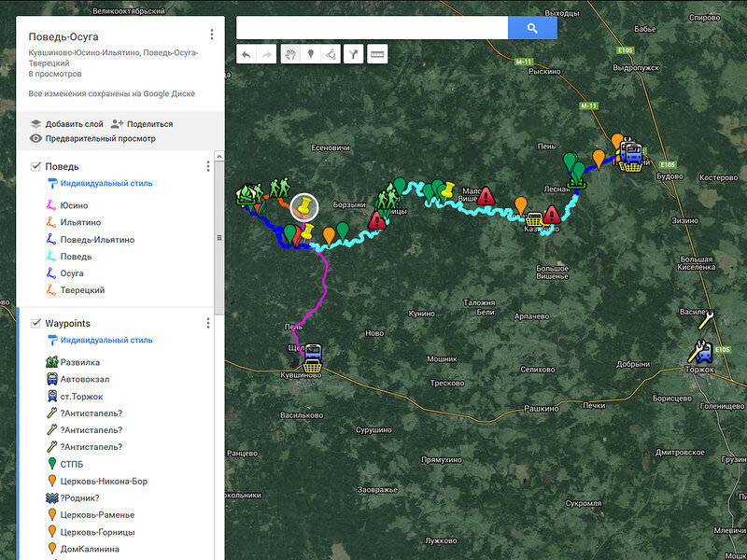
Task: Open Индивидуальный стиль under Waypoints layer
Action: tap(106, 340)
